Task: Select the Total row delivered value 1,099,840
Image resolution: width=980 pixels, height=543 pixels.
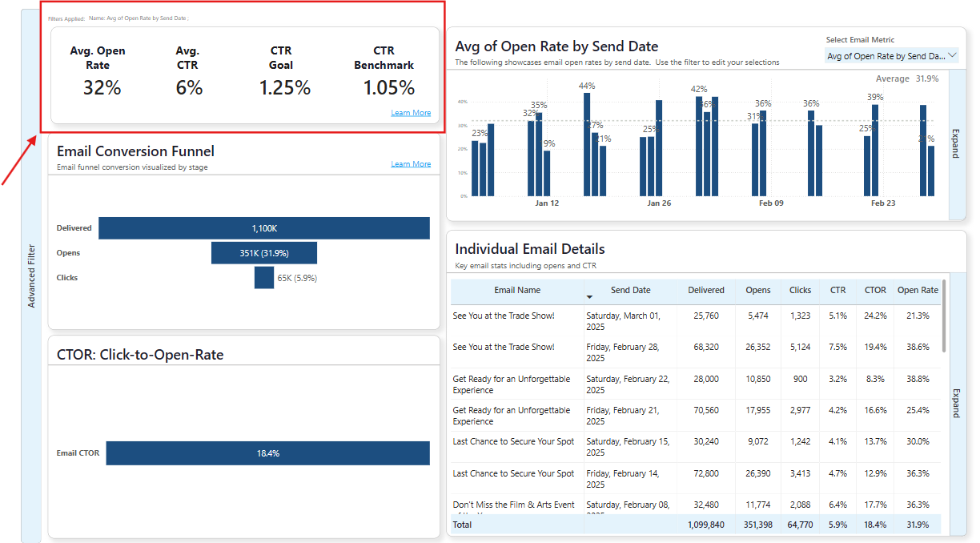Action: tap(705, 525)
